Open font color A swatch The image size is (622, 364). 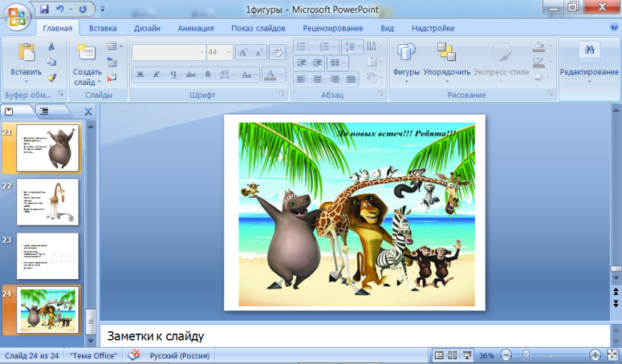pos(270,74)
